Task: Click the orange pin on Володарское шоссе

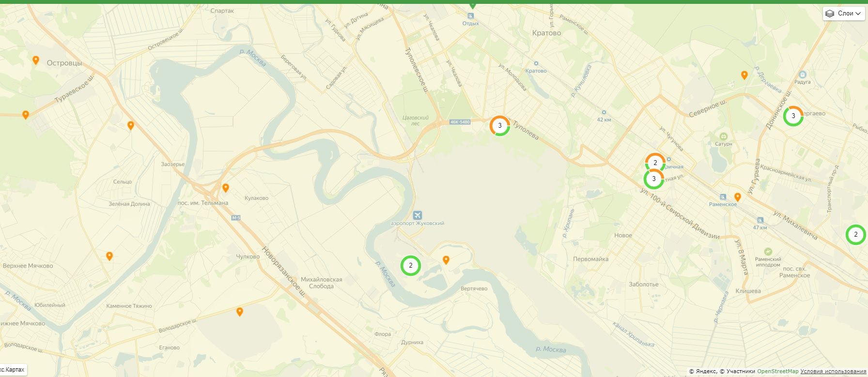Action: (x=240, y=312)
